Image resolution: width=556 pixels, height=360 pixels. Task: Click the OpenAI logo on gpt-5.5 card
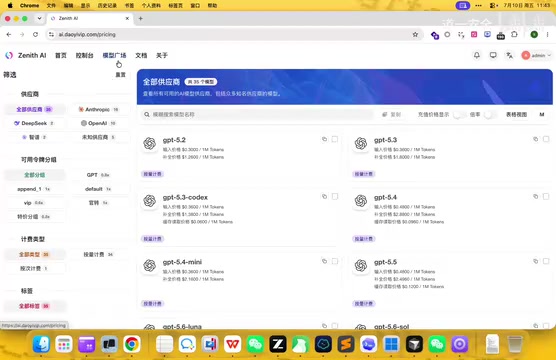pyautogui.click(x=361, y=266)
